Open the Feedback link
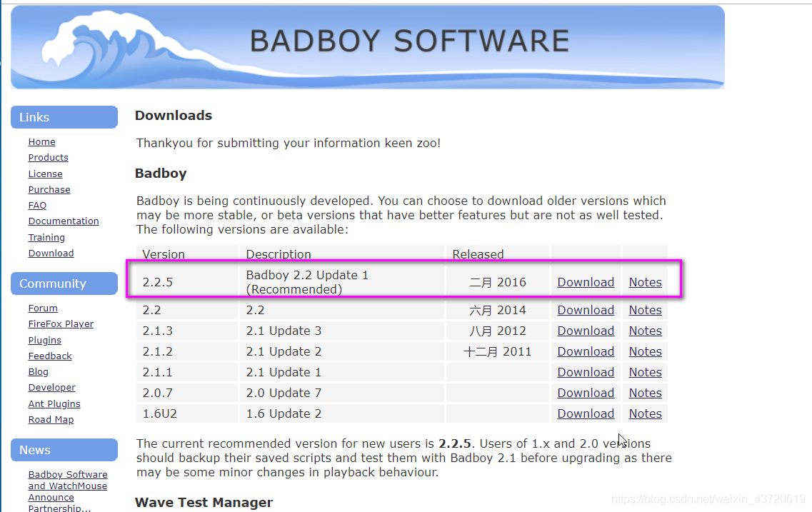Screen dimensions: 812x512 pyautogui.click(x=50, y=356)
